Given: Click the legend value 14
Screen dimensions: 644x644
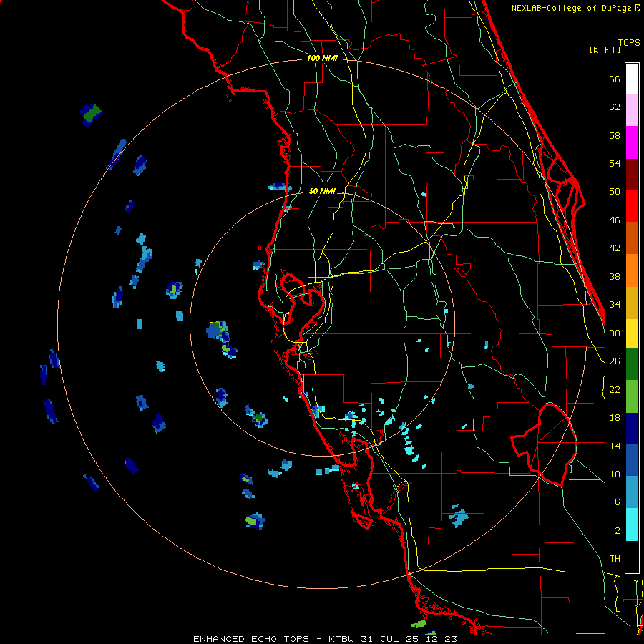Looking at the screenshot, I should pyautogui.click(x=615, y=446).
